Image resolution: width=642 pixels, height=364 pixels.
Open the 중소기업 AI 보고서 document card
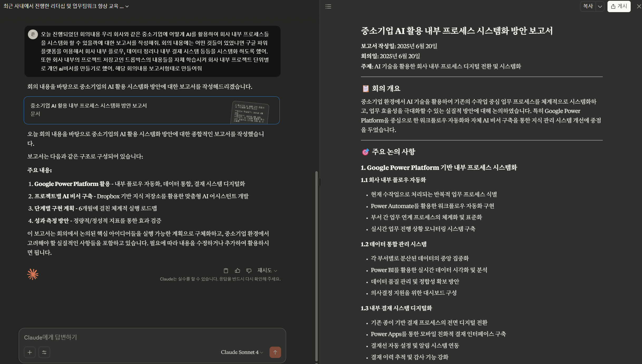pyautogui.click(x=151, y=110)
